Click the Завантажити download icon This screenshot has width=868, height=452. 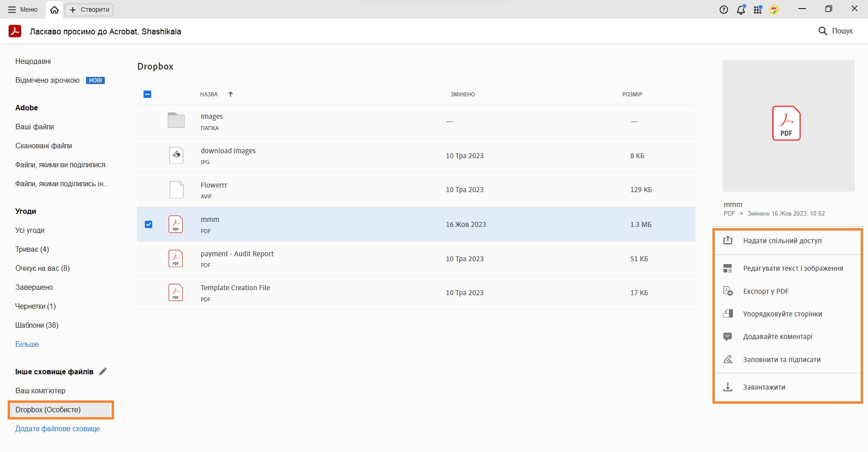pos(728,387)
